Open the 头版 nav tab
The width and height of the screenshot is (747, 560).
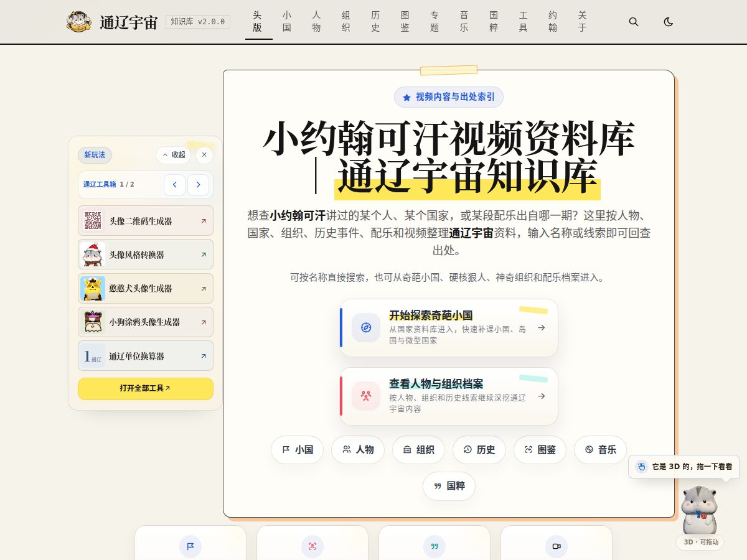258,22
